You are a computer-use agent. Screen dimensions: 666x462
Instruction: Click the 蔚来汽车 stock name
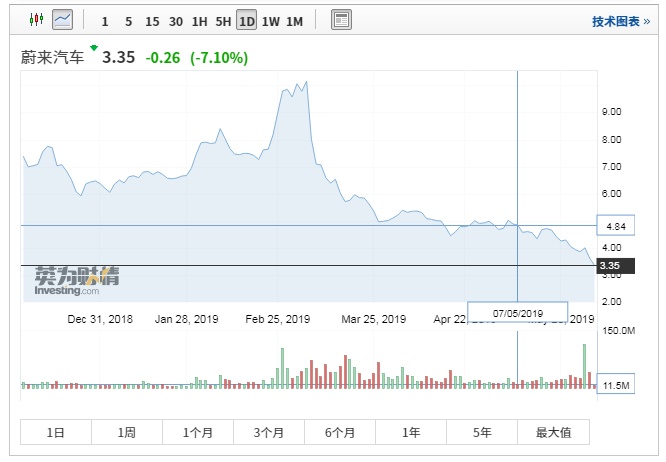coord(52,57)
